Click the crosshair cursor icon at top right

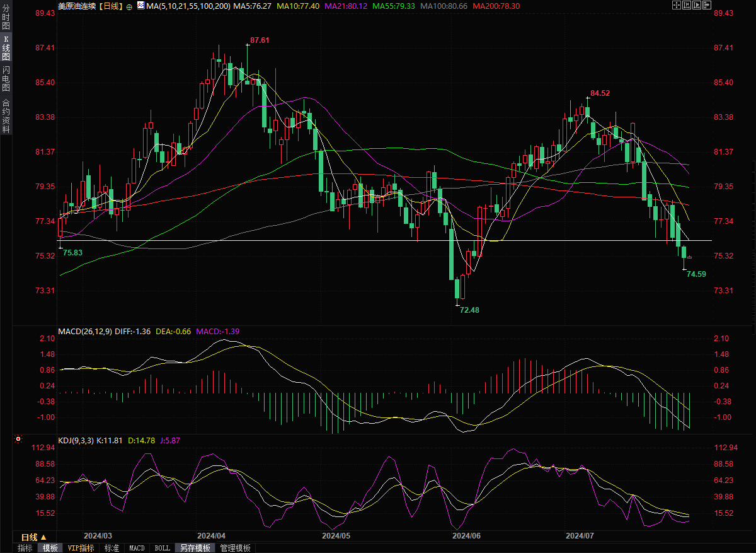(x=676, y=6)
